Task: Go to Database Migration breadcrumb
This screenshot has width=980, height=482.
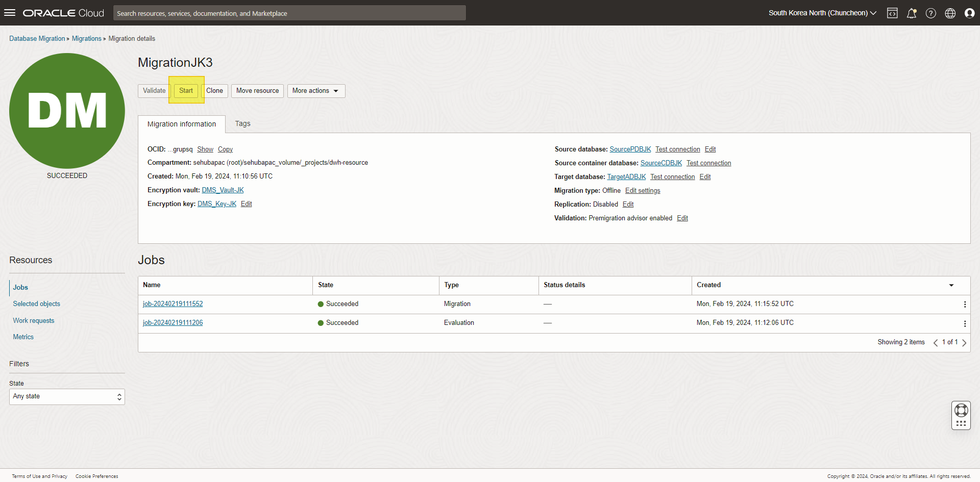Action: click(37, 39)
